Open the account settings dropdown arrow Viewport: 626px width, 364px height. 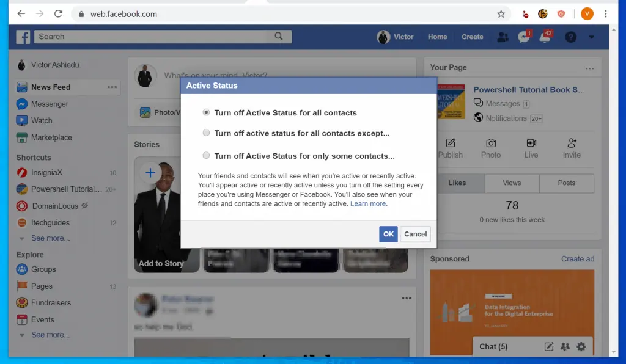(x=591, y=37)
